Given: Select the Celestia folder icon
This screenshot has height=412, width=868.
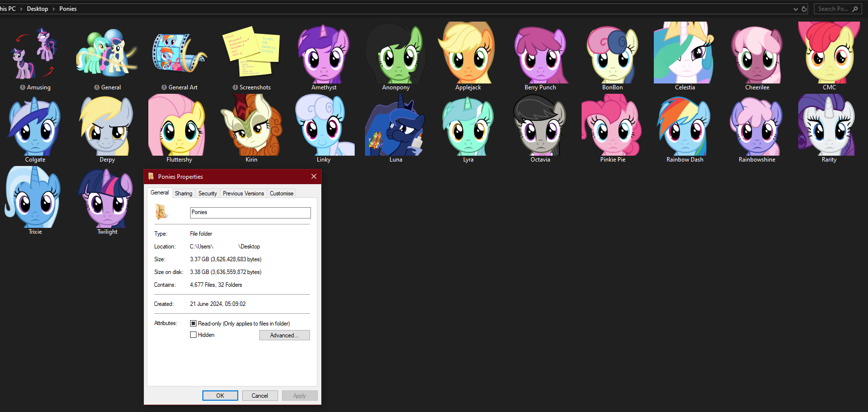Looking at the screenshot, I should tap(685, 53).
